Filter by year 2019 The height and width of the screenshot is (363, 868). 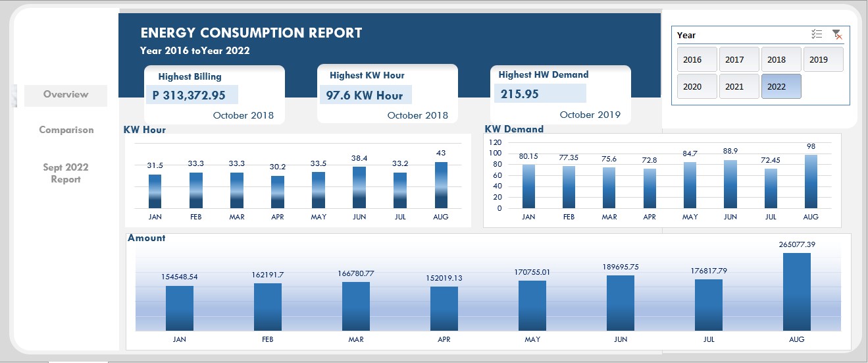(x=823, y=59)
